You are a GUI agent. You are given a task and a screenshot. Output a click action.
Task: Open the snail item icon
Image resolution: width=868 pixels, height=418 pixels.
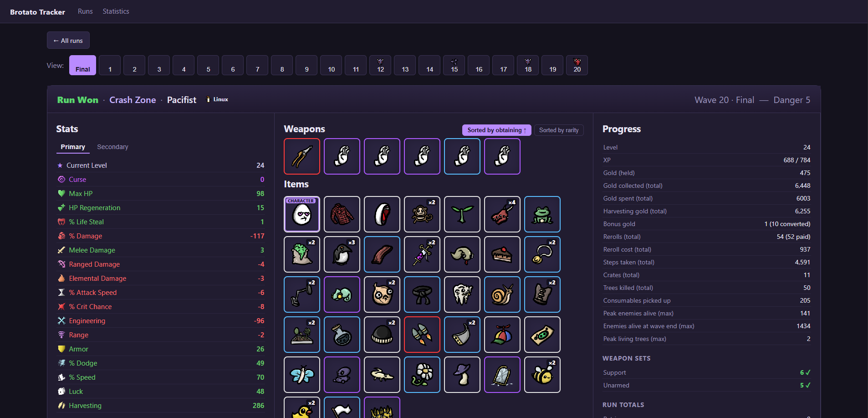coord(502,294)
